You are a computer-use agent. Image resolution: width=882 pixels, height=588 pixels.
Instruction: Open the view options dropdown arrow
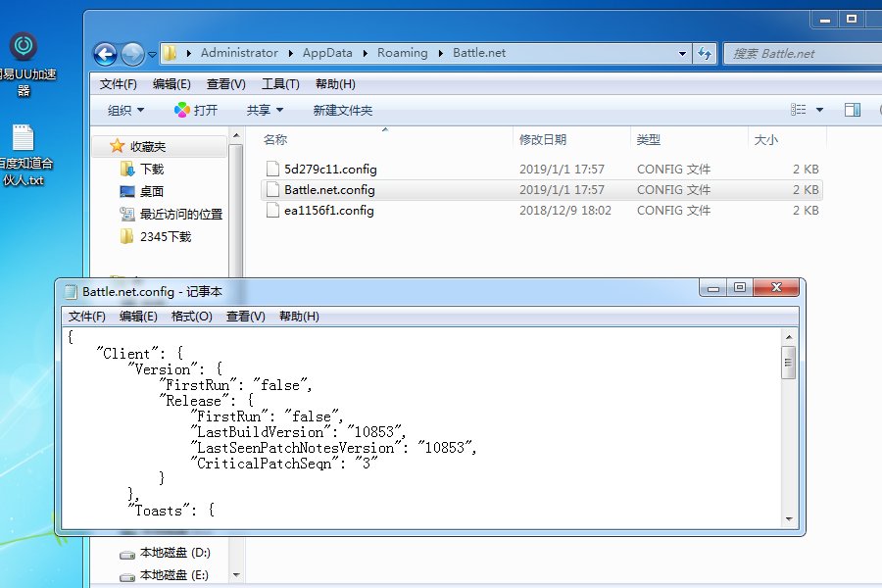(x=820, y=110)
